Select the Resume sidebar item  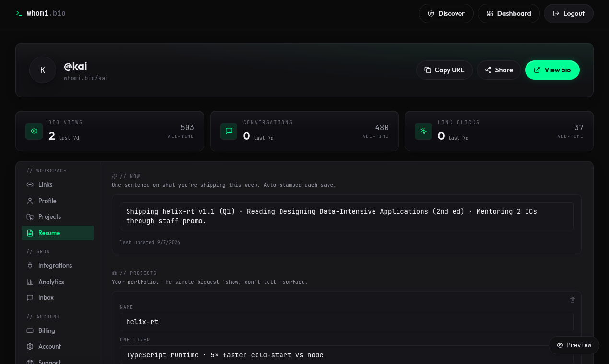coord(58,233)
